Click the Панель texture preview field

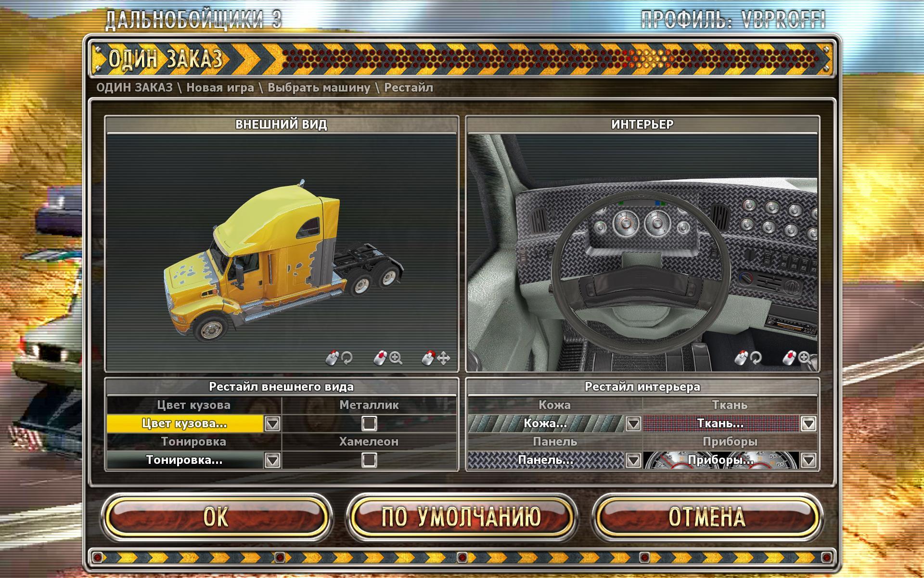(545, 460)
